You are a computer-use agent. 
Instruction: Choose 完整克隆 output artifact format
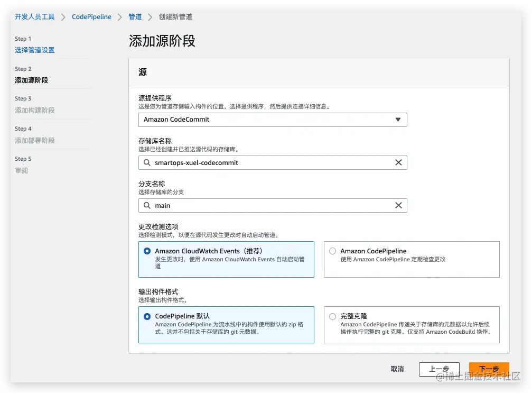(x=332, y=316)
